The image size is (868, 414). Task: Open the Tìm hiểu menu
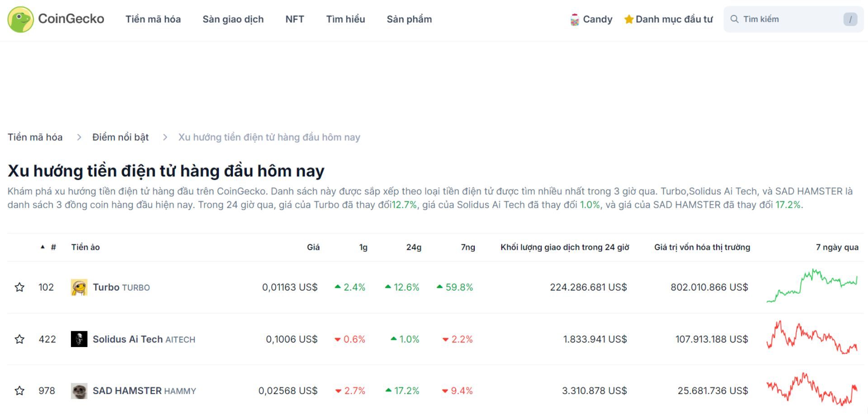pyautogui.click(x=345, y=19)
